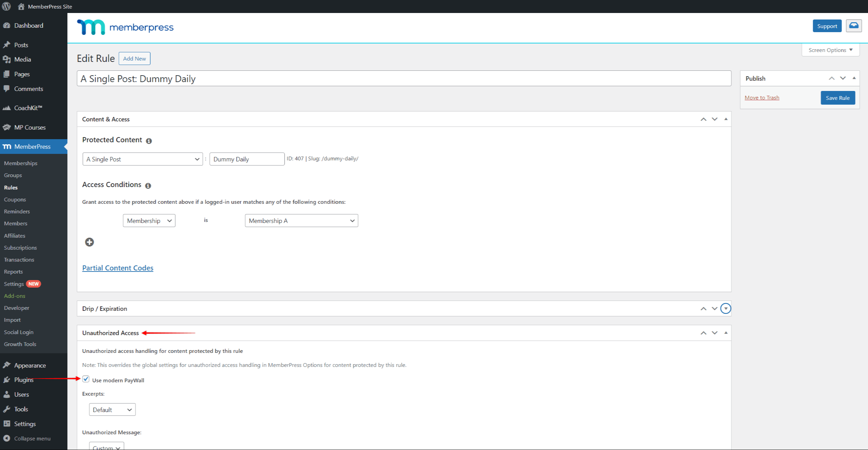Screen dimensions: 868x450
Task: Click the MP Courses icon
Action: point(6,127)
